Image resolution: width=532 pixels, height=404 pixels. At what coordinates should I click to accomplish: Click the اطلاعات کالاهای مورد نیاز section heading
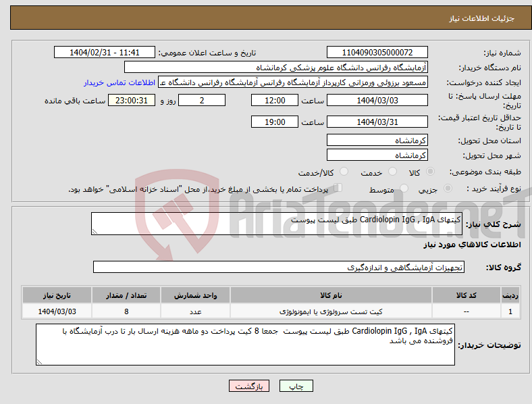472,245
